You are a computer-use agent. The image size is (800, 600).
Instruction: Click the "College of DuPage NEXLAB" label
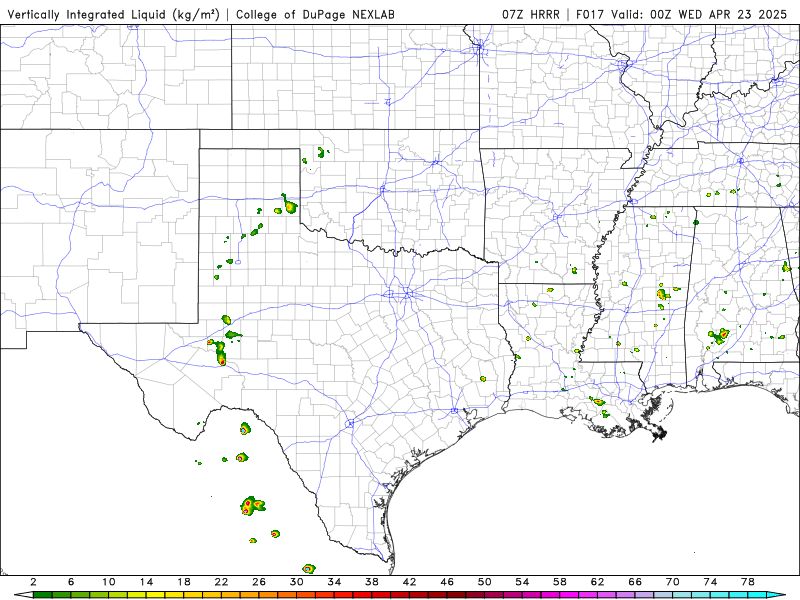[x=315, y=14]
